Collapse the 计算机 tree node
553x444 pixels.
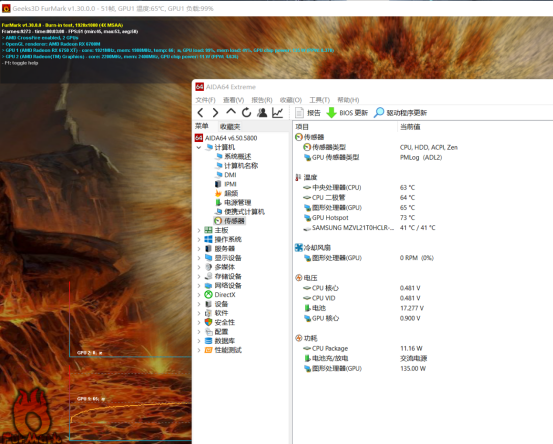click(199, 147)
